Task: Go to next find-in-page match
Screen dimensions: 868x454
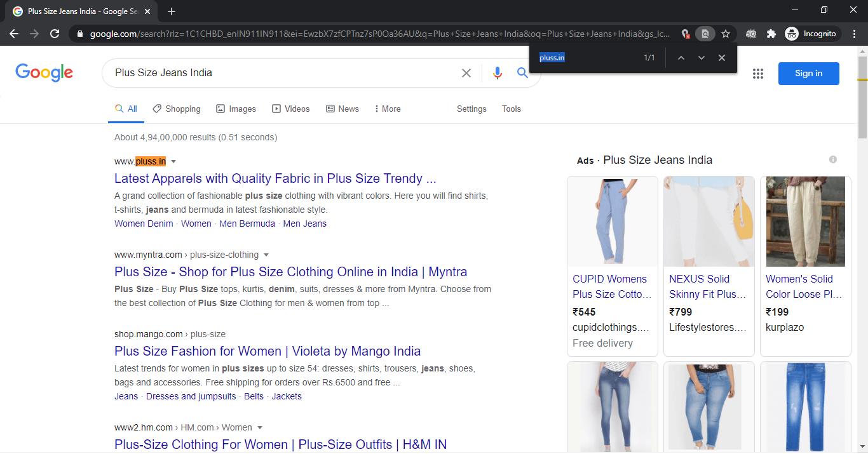Action: pos(701,58)
